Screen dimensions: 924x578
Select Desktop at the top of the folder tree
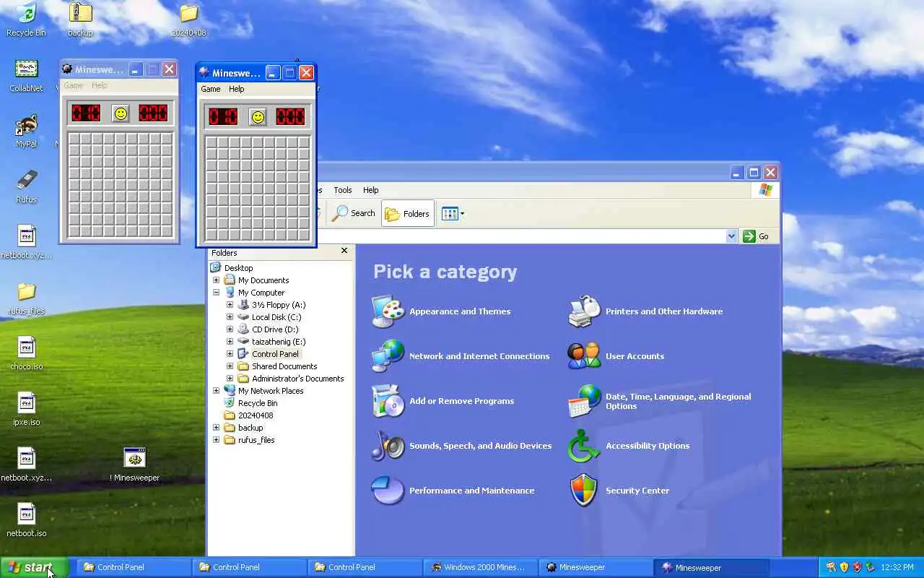[238, 268]
